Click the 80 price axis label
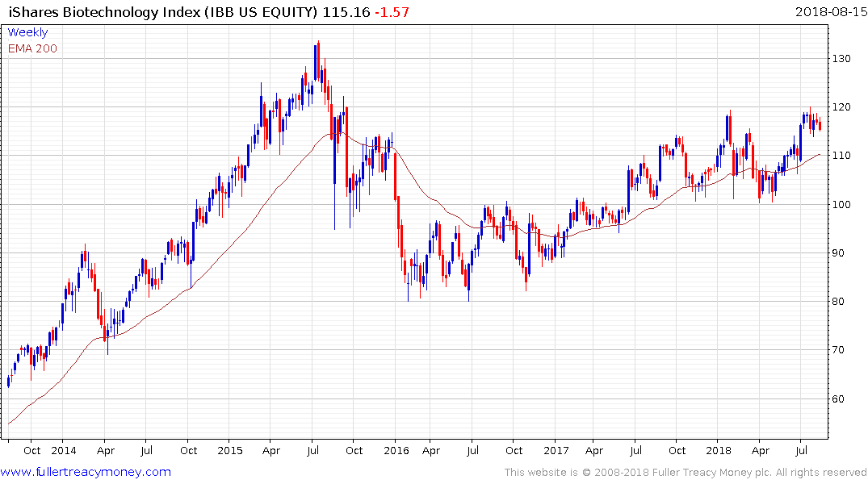868x484 pixels. click(x=838, y=302)
